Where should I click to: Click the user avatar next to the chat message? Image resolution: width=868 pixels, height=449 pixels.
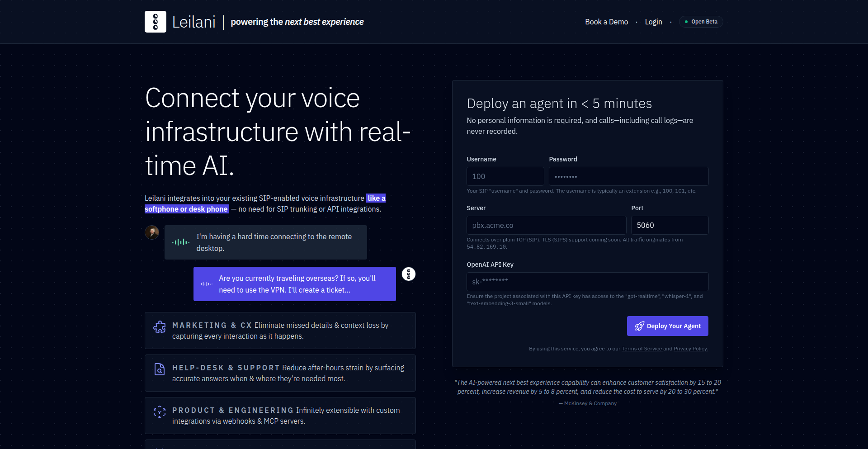152,232
